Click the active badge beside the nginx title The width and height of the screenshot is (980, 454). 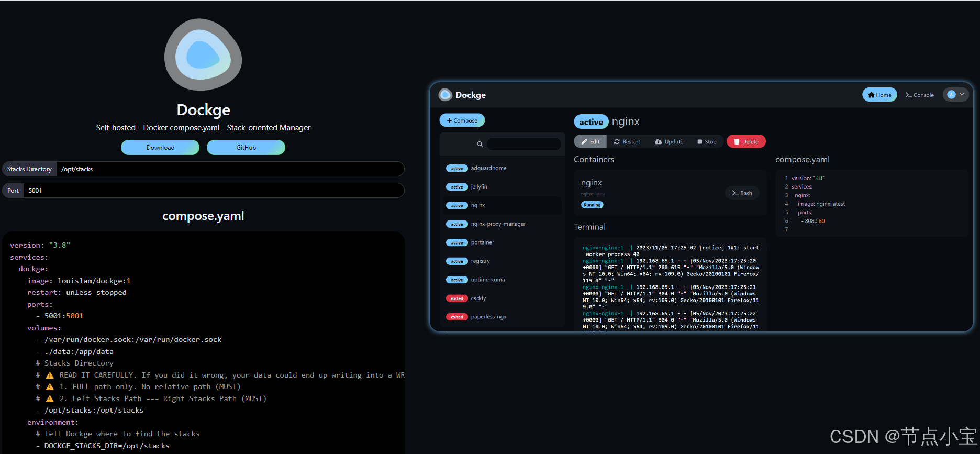click(591, 122)
